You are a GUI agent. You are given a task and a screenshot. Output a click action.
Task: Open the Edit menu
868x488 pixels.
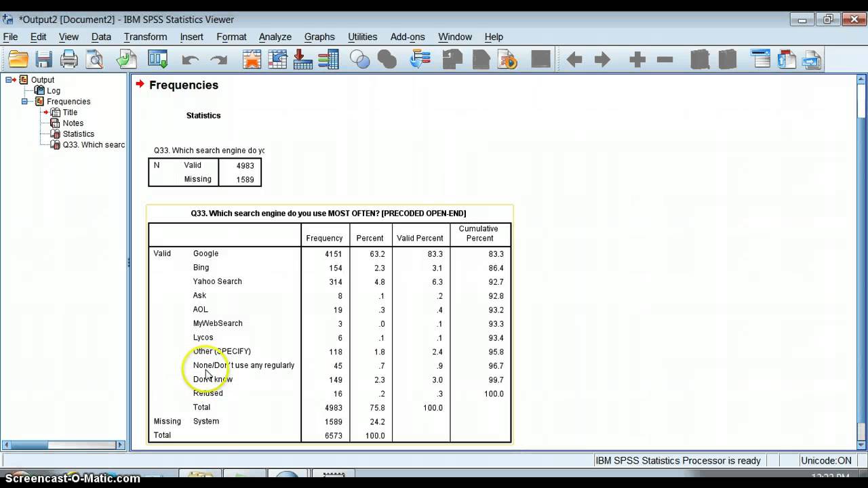[x=38, y=37]
